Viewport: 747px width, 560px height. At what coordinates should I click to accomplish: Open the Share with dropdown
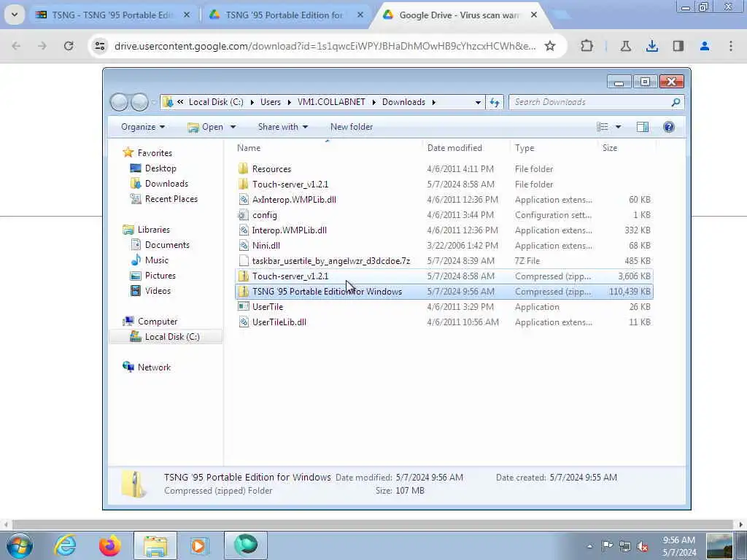283,127
